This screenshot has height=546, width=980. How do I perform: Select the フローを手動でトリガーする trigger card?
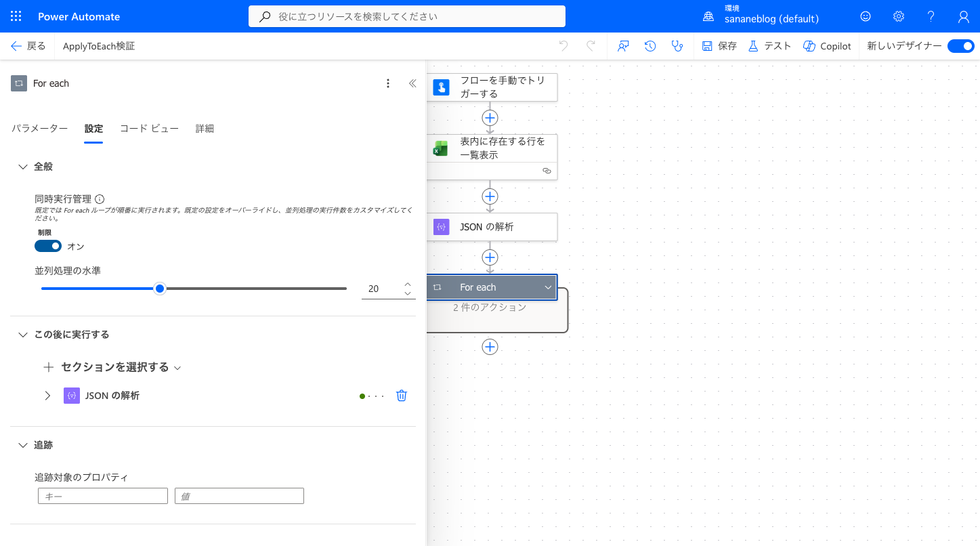492,87
